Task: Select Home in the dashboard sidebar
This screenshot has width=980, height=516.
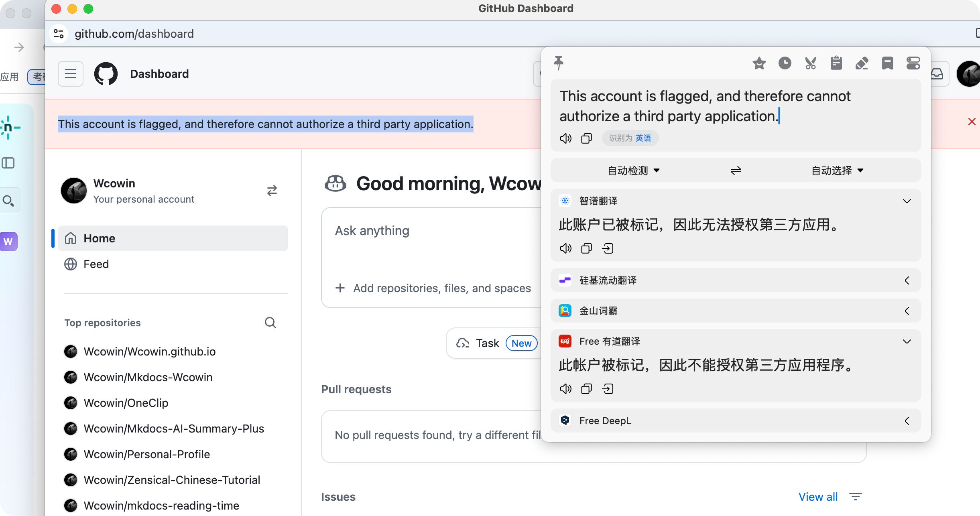Action: point(99,238)
